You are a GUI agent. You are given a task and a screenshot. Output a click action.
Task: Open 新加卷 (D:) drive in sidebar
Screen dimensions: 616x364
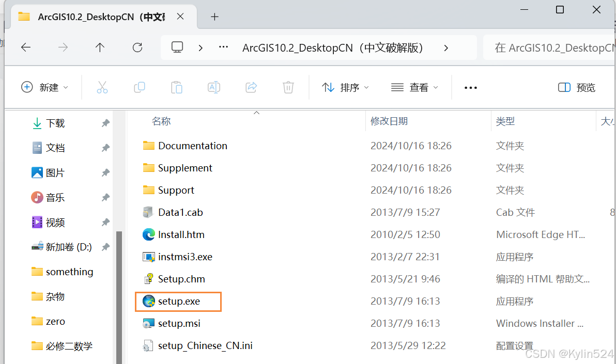pyautogui.click(x=61, y=247)
